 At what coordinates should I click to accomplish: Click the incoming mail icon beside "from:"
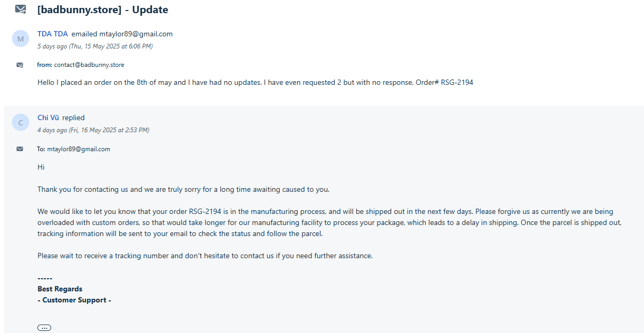[19, 65]
